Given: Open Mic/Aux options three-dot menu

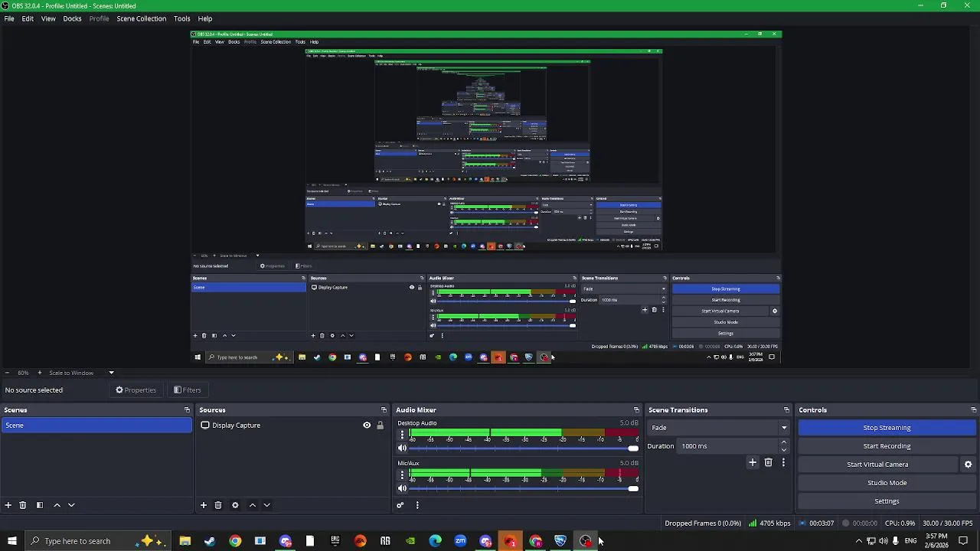Looking at the screenshot, I should (402, 475).
